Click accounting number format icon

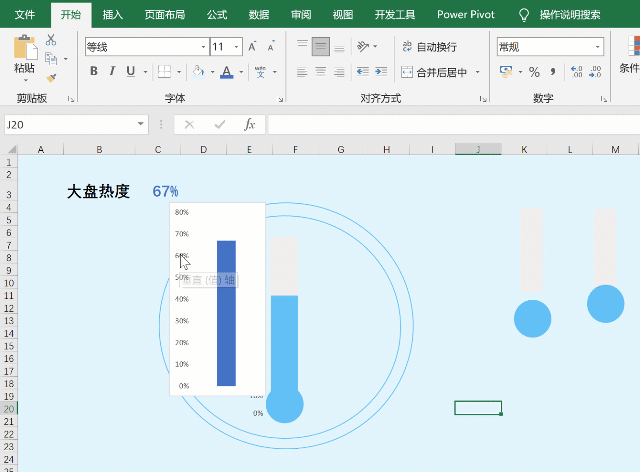(506, 72)
